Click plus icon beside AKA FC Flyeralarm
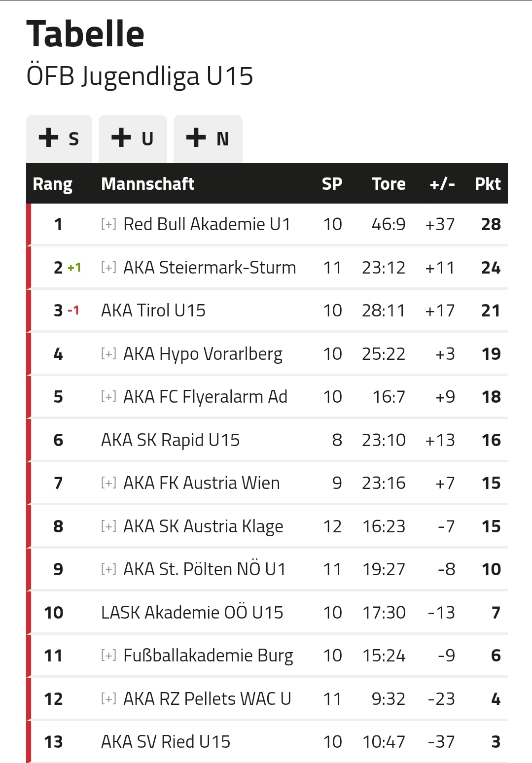Image resolution: width=532 pixels, height=763 pixels. tap(108, 396)
